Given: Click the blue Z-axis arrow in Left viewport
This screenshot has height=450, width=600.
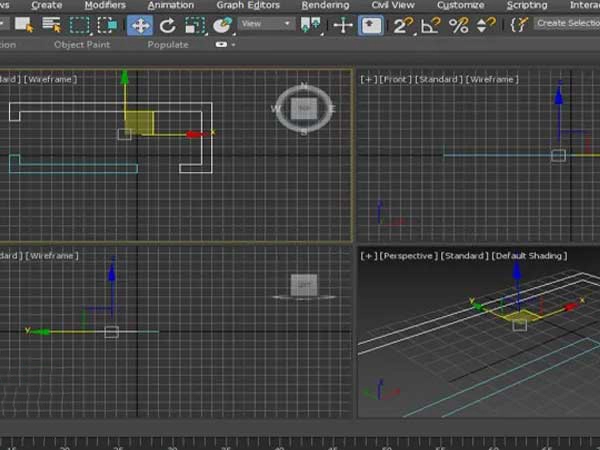Looking at the screenshot, I should [112, 272].
